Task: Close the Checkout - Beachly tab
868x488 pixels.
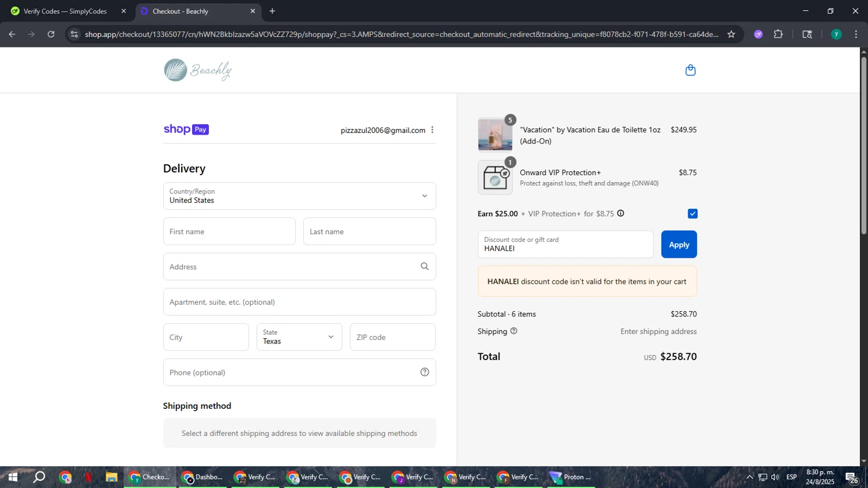Action: pos(253,11)
